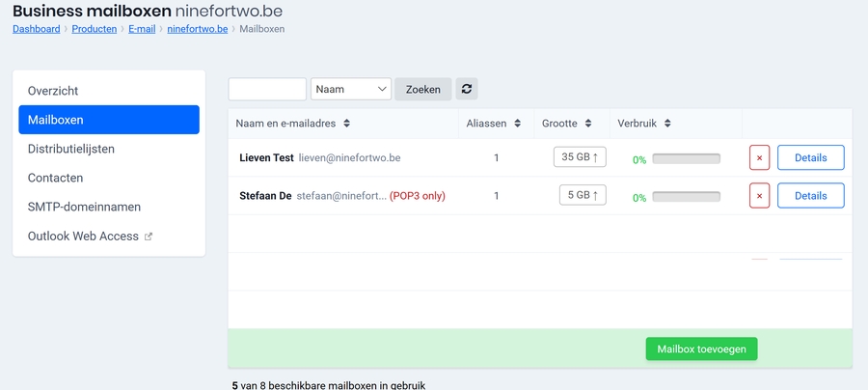The width and height of the screenshot is (868, 390).
Task: Delete the Lieven Test mailbox
Action: (759, 157)
